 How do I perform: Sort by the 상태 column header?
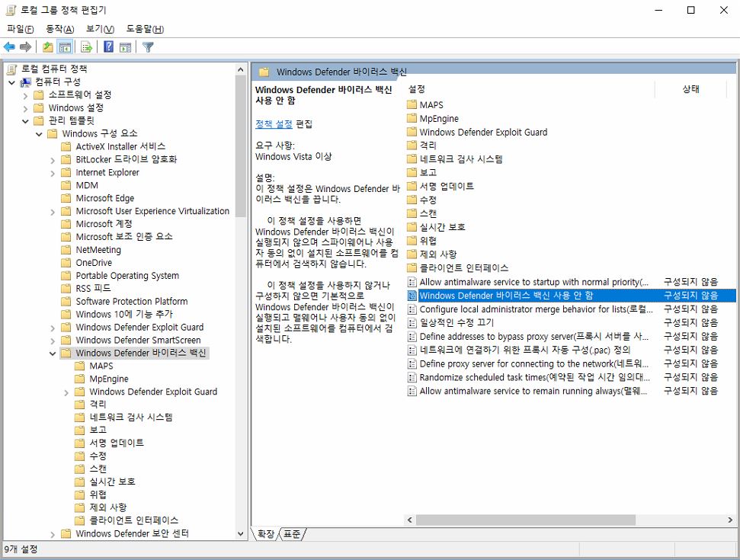tap(690, 88)
